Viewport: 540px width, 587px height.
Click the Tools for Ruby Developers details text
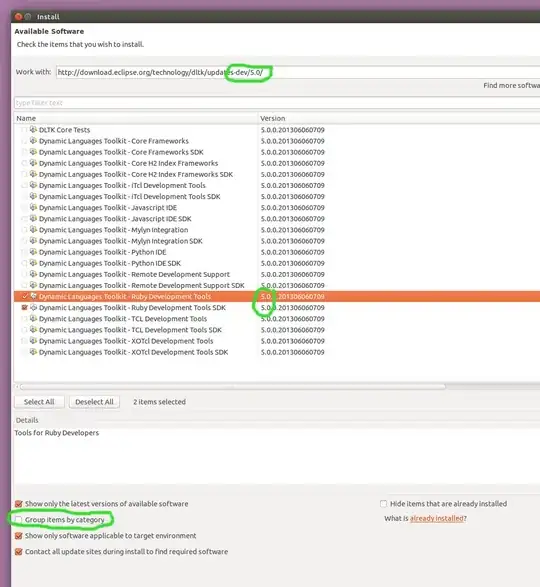pyautogui.click(x=57, y=433)
